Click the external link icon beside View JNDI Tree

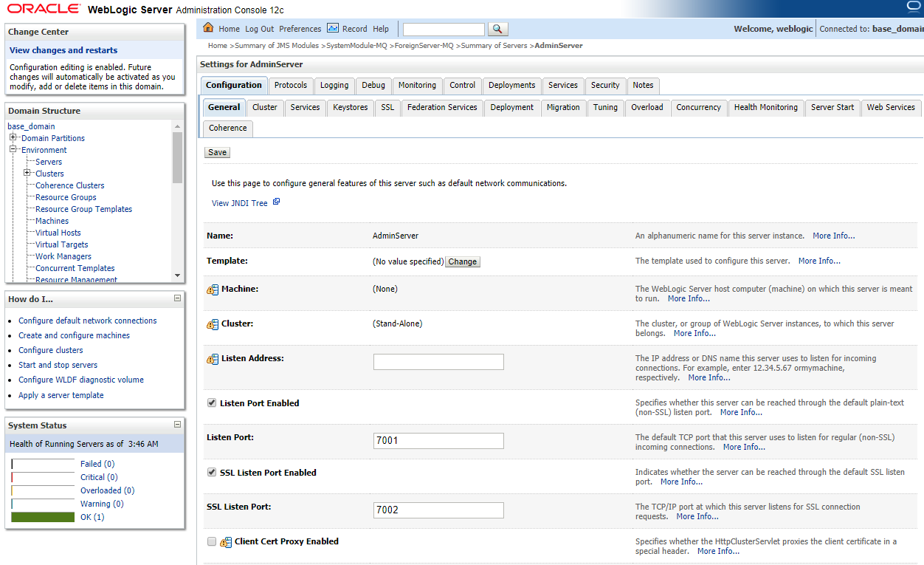[x=277, y=202]
